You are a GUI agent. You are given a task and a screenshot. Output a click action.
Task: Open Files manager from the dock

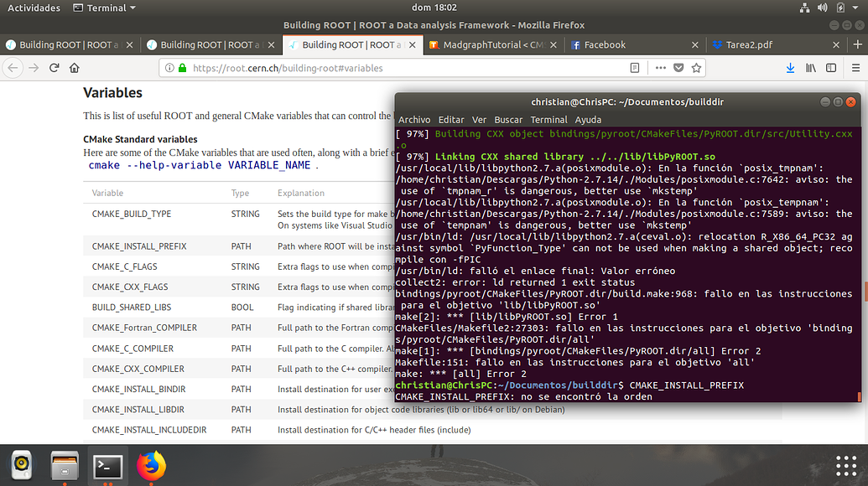point(65,466)
